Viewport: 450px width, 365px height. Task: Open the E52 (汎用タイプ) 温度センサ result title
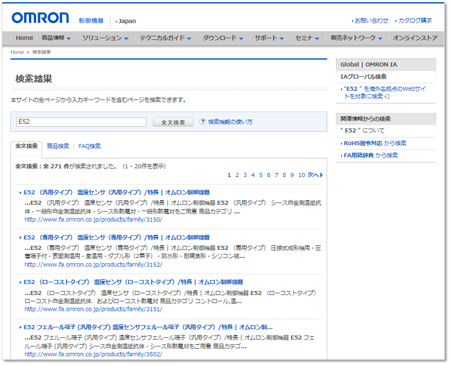(x=116, y=192)
